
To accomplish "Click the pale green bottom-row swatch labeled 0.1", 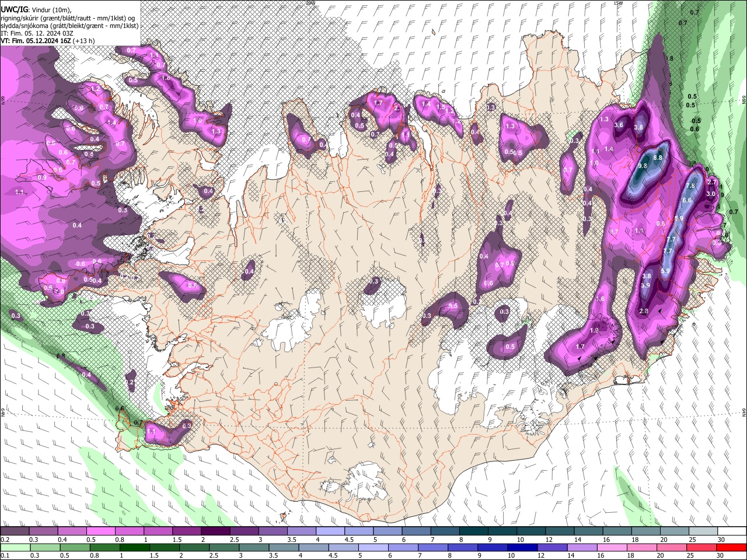I will 15,547.
